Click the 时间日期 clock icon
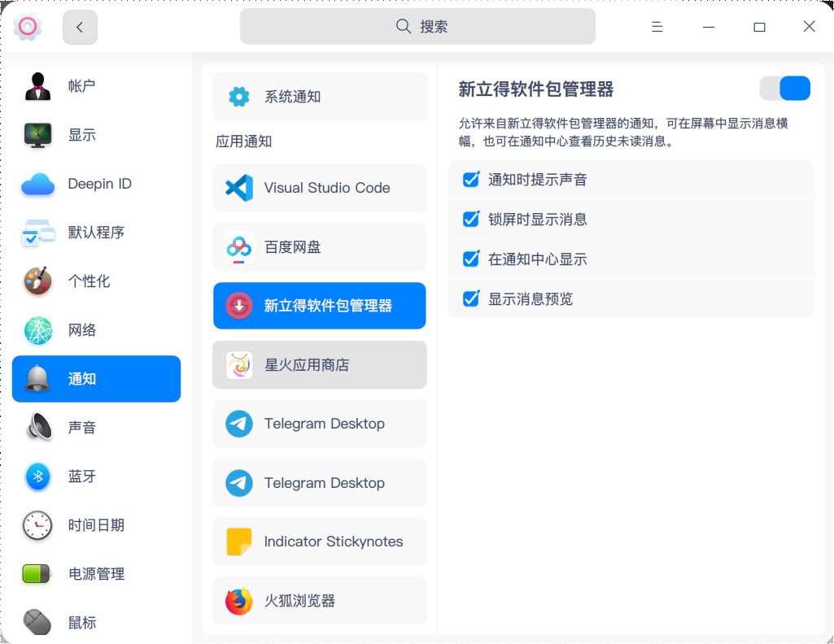834x644 pixels. coord(37,525)
